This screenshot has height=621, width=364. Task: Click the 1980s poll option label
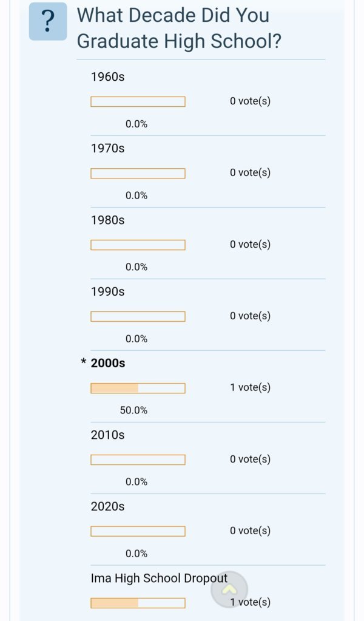point(107,220)
